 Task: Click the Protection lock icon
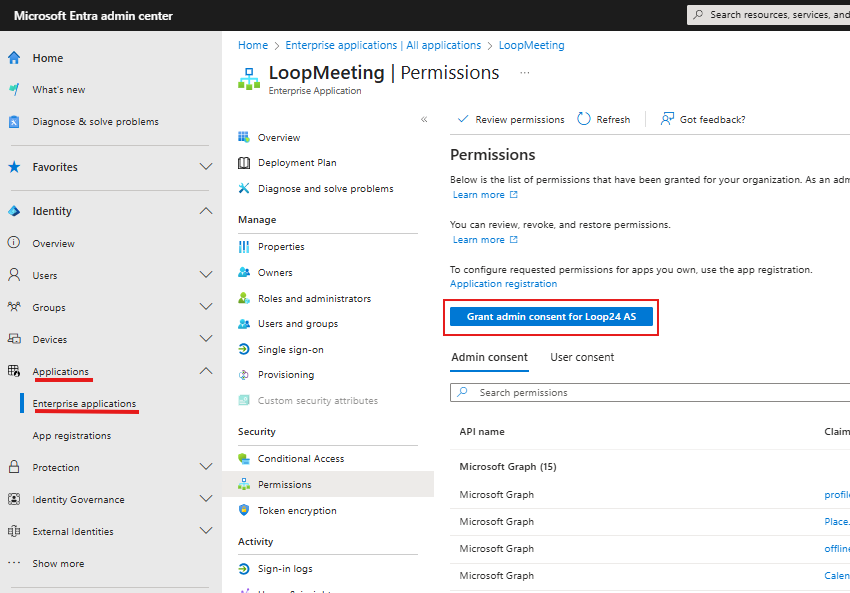14,467
